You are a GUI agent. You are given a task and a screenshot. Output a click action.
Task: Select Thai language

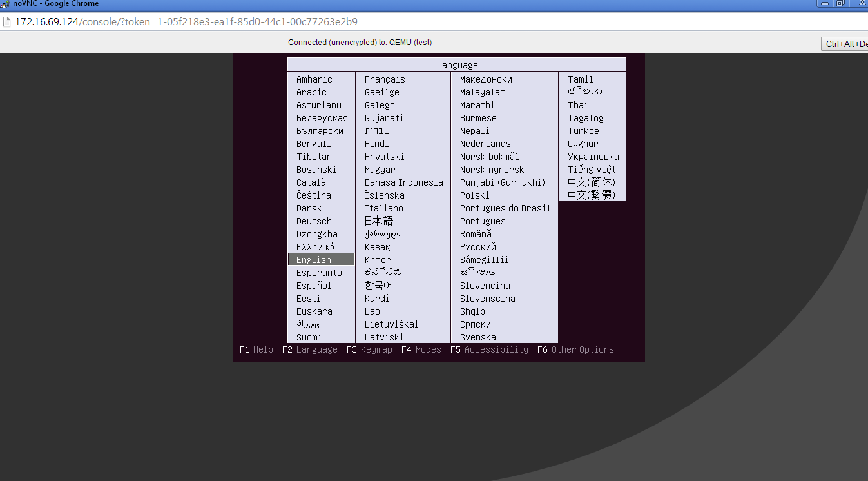[578, 105]
